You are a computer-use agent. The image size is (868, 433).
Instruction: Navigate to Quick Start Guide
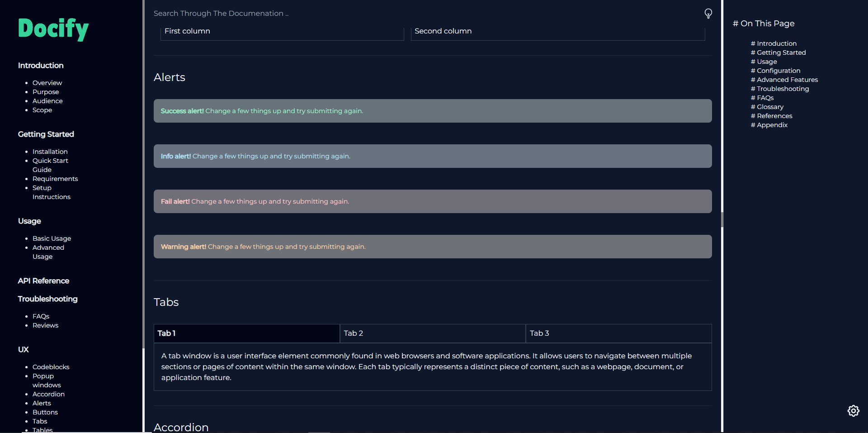click(50, 165)
